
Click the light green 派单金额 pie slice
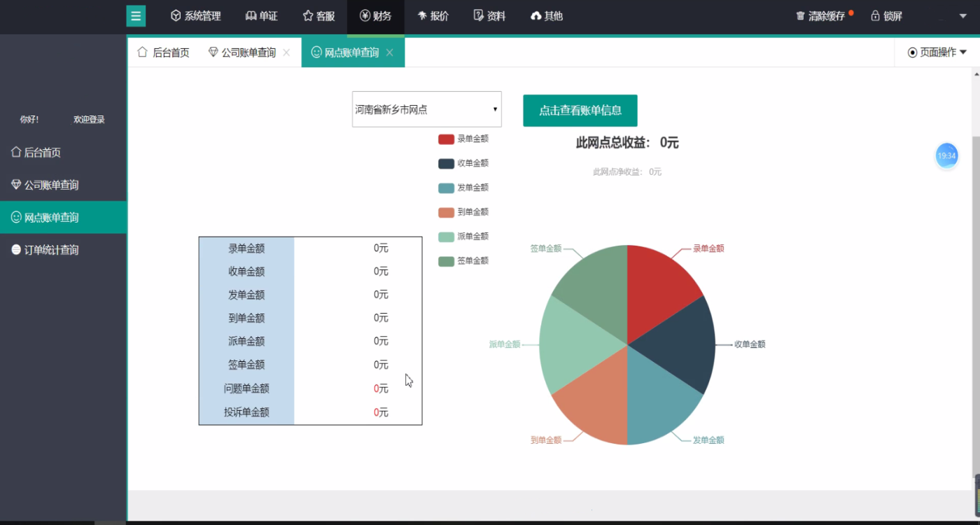pyautogui.click(x=573, y=344)
